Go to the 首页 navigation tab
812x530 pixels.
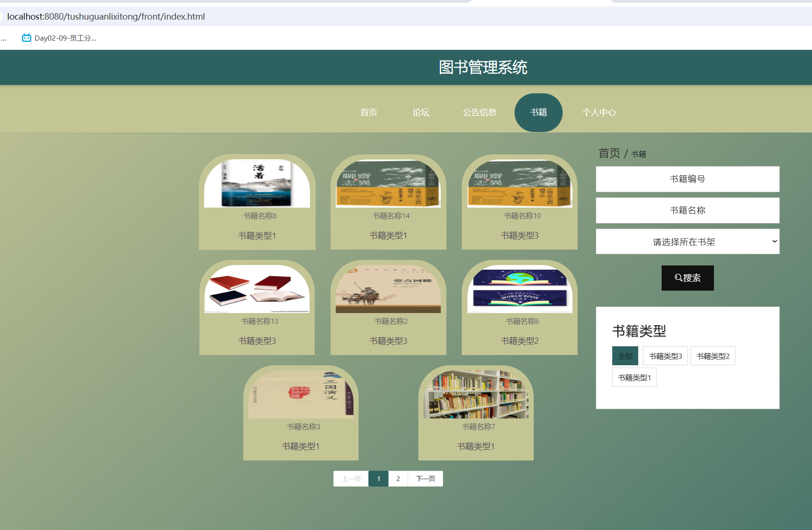pos(368,112)
